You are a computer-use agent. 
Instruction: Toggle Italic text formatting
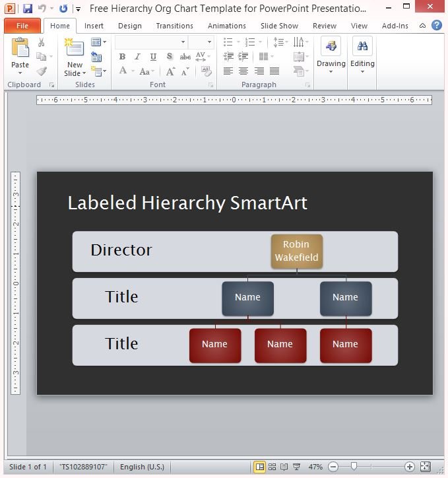point(138,57)
